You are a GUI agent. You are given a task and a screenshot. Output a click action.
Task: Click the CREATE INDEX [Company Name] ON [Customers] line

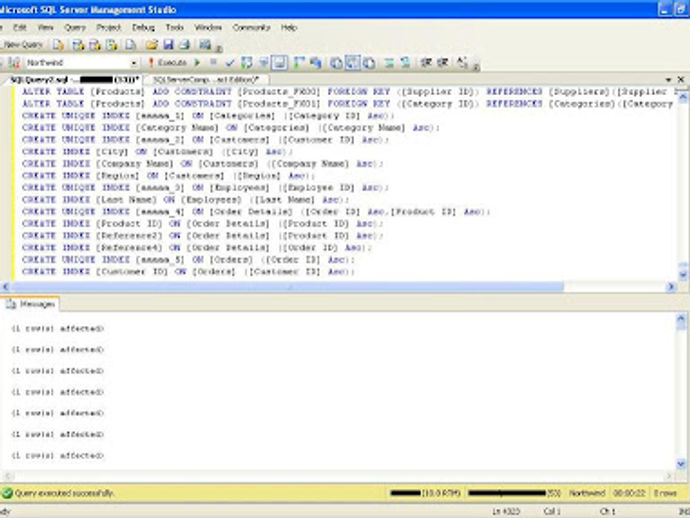coord(202,164)
